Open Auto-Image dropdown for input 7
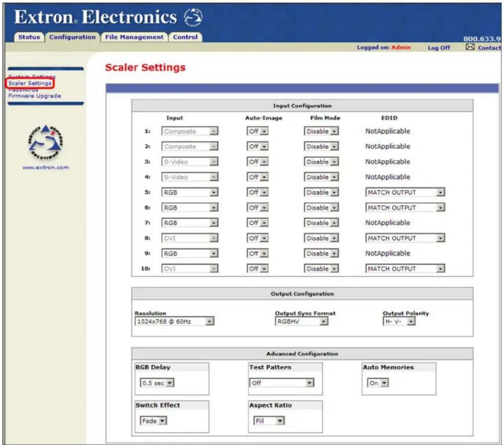The image size is (504, 445). (258, 222)
